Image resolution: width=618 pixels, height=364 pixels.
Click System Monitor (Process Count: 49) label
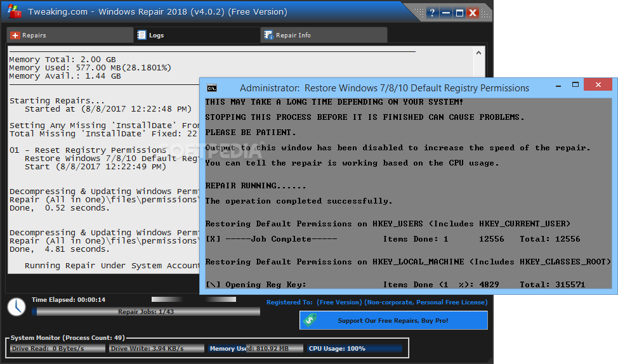[67, 337]
